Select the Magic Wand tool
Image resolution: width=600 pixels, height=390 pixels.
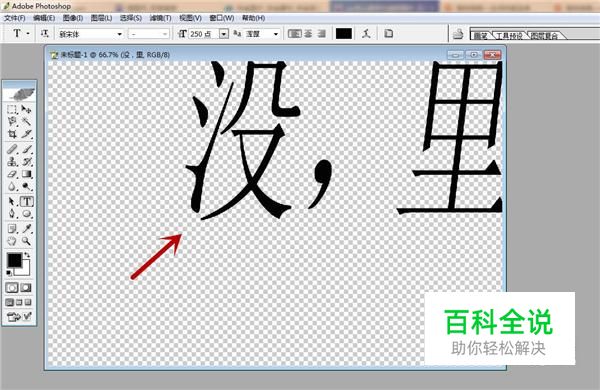(x=26, y=122)
